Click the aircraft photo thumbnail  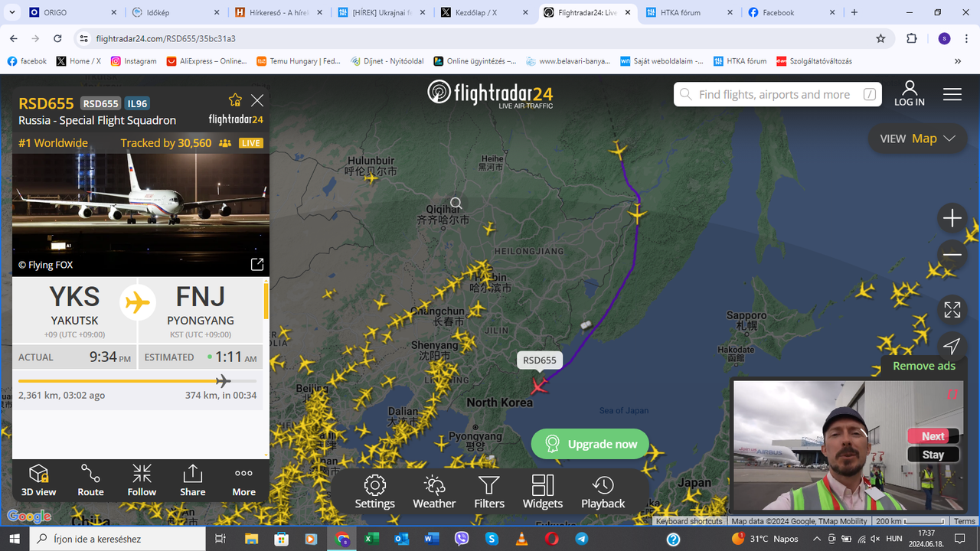[x=141, y=214]
